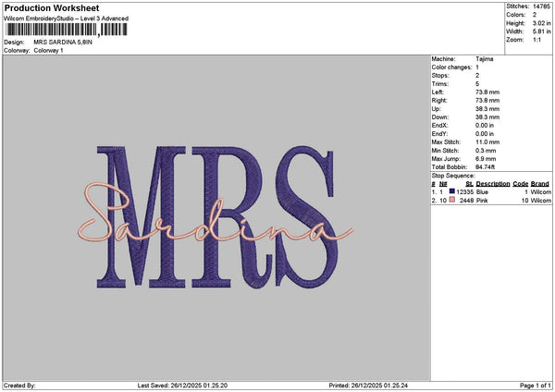555x392 pixels.
Task: Click the Pink thread color swatch
Action: tap(452, 200)
